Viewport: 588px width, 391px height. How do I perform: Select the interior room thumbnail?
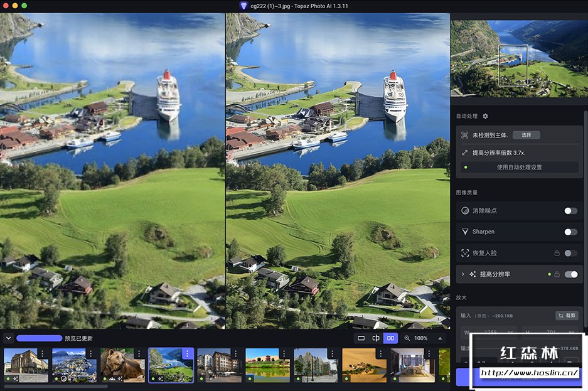pos(412,365)
